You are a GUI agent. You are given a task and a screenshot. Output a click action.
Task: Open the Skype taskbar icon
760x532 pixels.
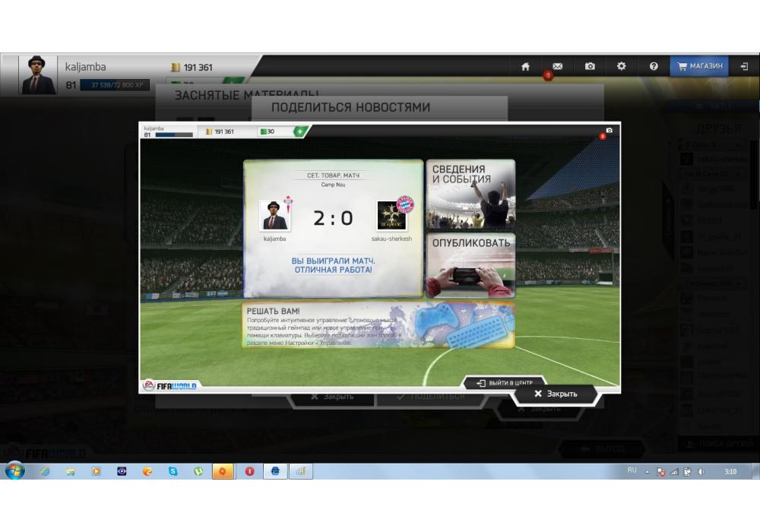tap(173, 471)
